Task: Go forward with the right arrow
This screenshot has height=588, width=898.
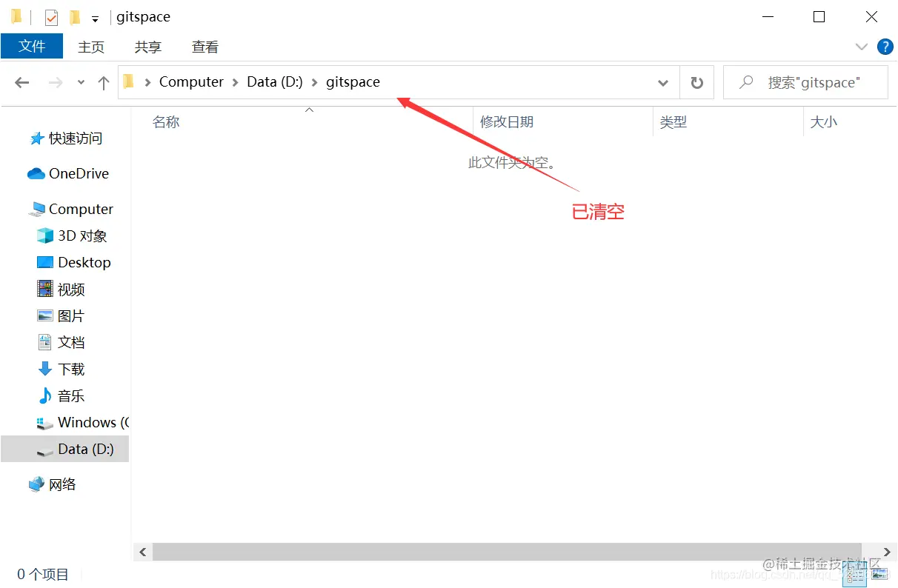Action: pos(56,82)
